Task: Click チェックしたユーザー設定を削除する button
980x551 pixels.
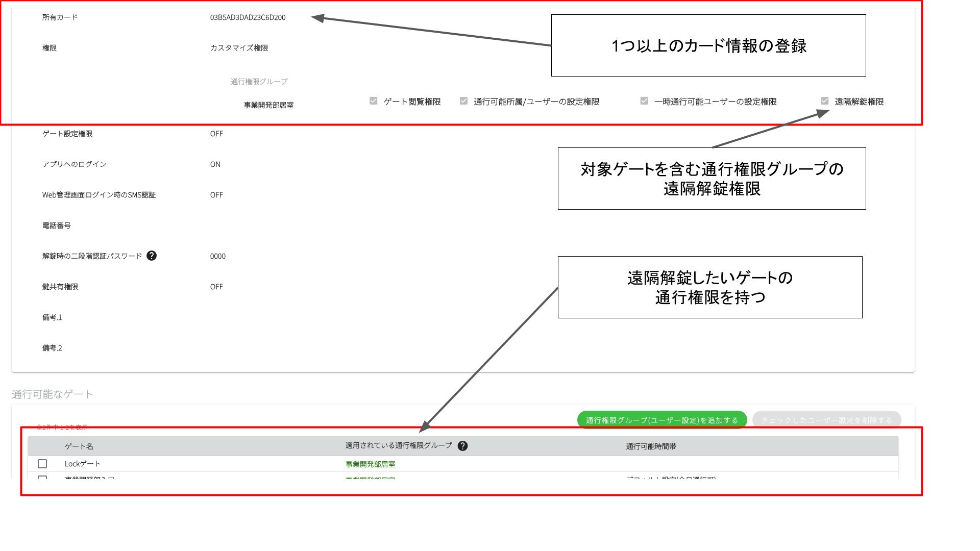Action: pyautogui.click(x=827, y=420)
